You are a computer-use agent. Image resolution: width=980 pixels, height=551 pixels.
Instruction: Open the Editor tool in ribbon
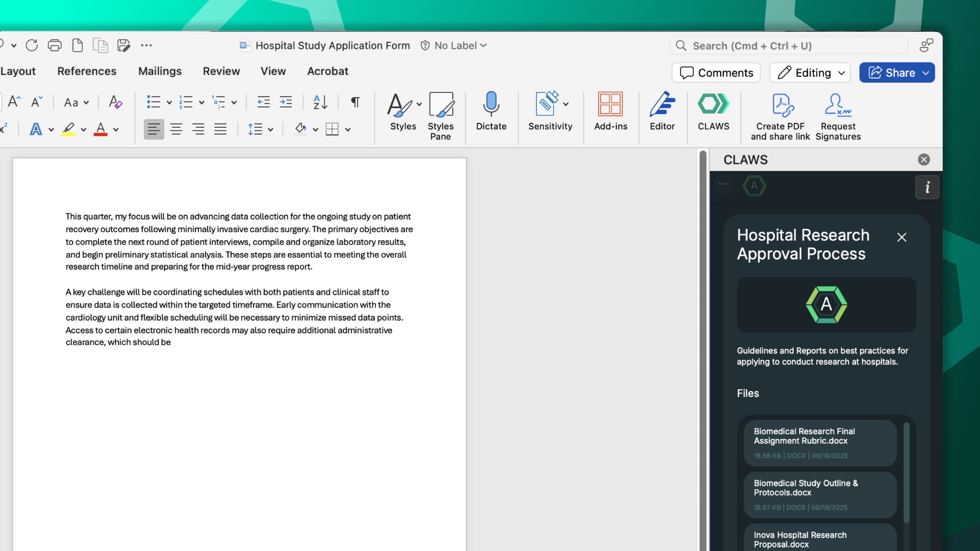click(662, 104)
